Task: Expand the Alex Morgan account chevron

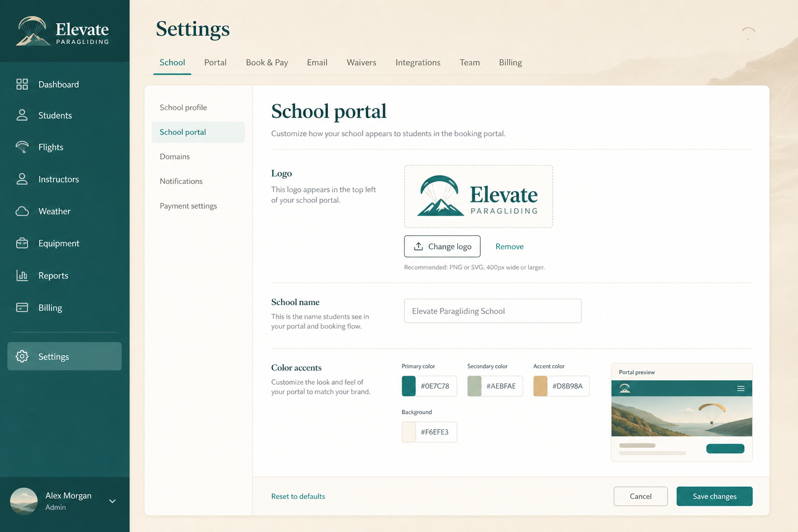Action: click(112, 501)
